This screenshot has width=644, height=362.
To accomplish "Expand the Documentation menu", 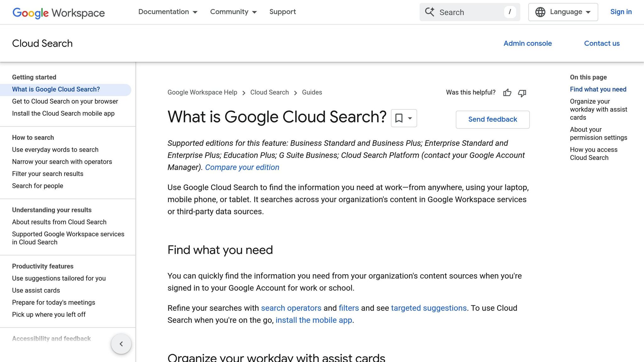I will click(x=168, y=12).
